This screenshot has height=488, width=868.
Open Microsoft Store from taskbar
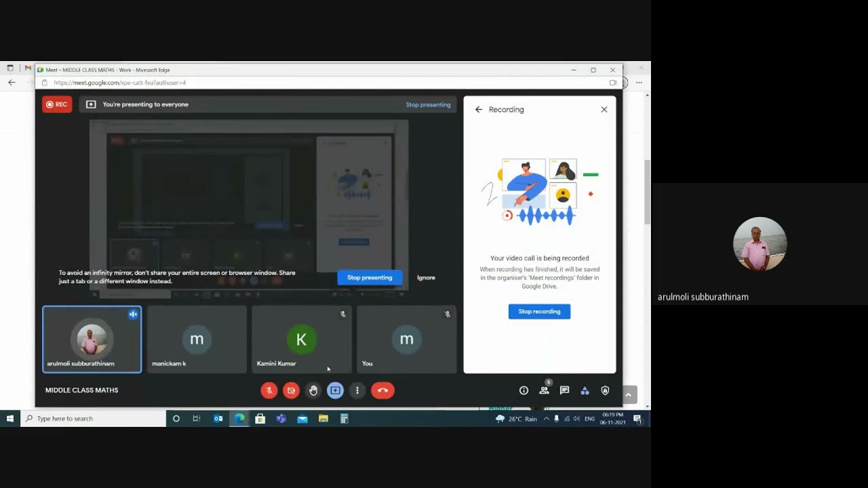[260, 419]
